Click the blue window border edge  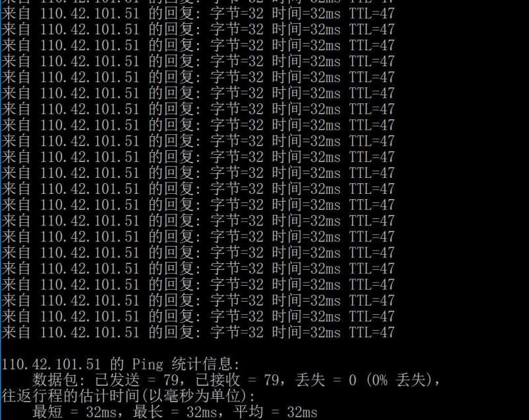[1, 210]
